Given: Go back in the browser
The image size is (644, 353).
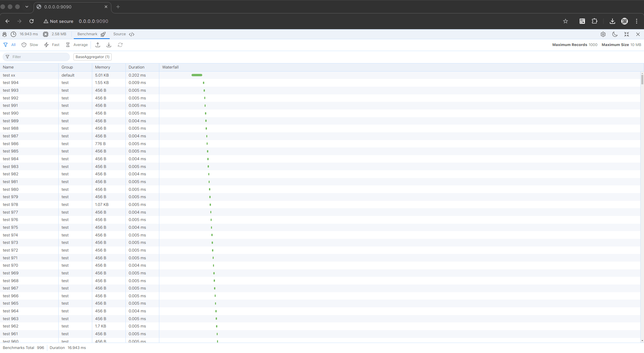Looking at the screenshot, I should tap(7, 21).
